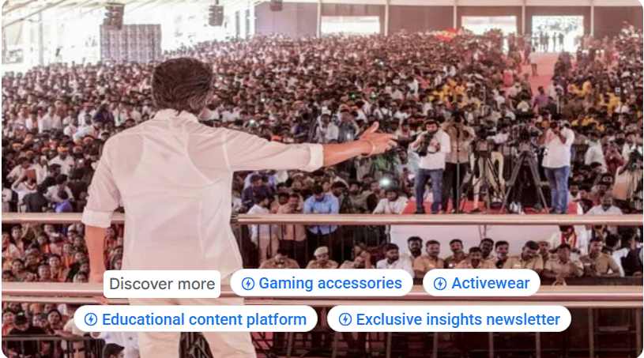The height and width of the screenshot is (358, 644).
Task: Open the rally crowd photo
Action: click(322, 179)
